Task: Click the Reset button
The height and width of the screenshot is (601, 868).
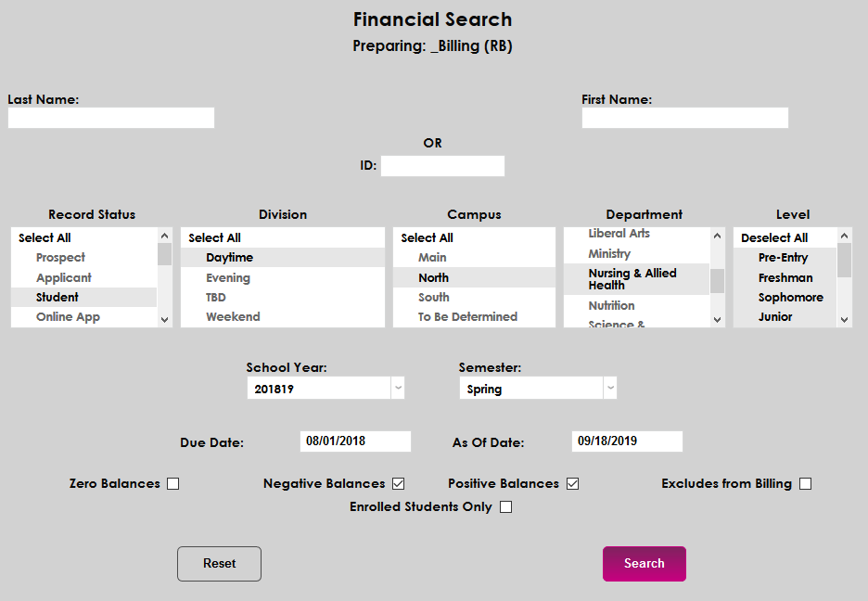Action: point(219,564)
